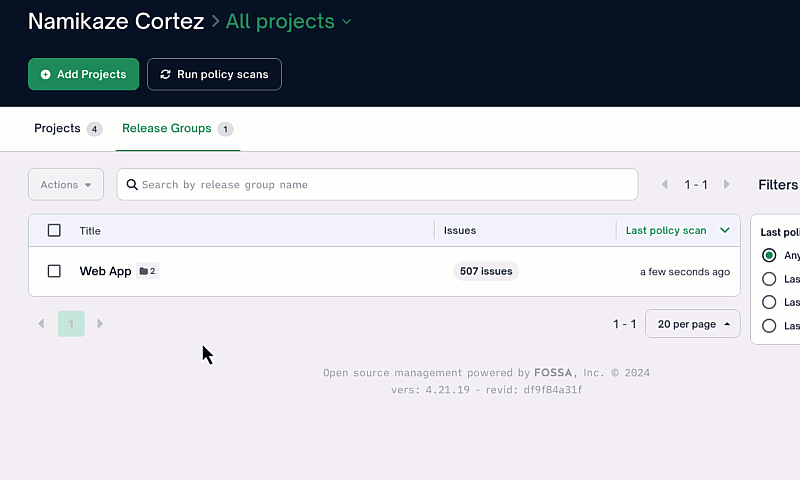Expand the 20 per page dropdown
Screen dimensions: 800x480
(x=693, y=324)
